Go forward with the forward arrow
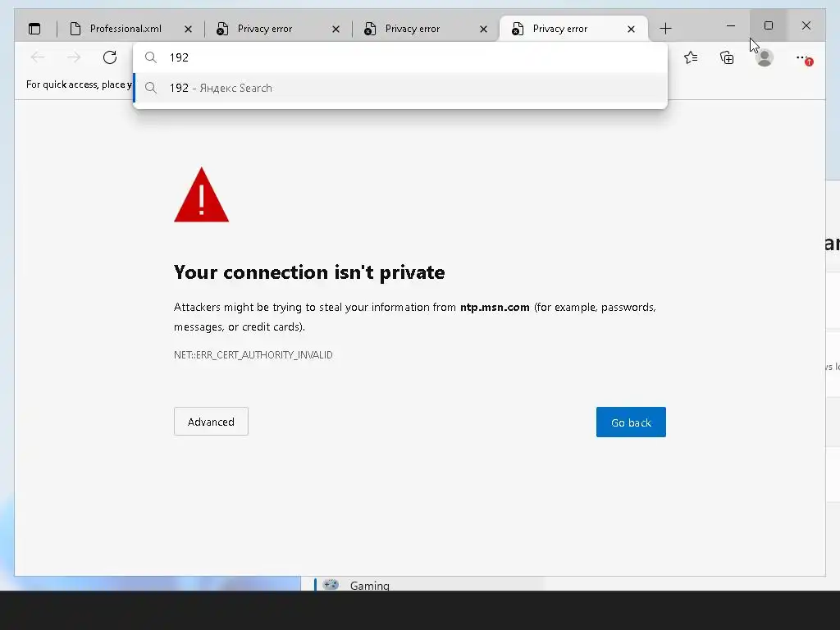 (x=74, y=57)
